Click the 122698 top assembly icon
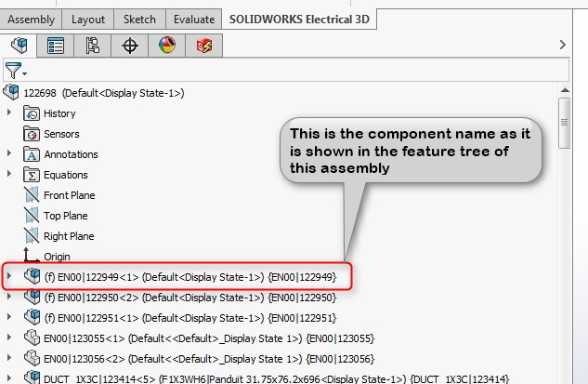This screenshot has width=588, height=384. coord(11,92)
